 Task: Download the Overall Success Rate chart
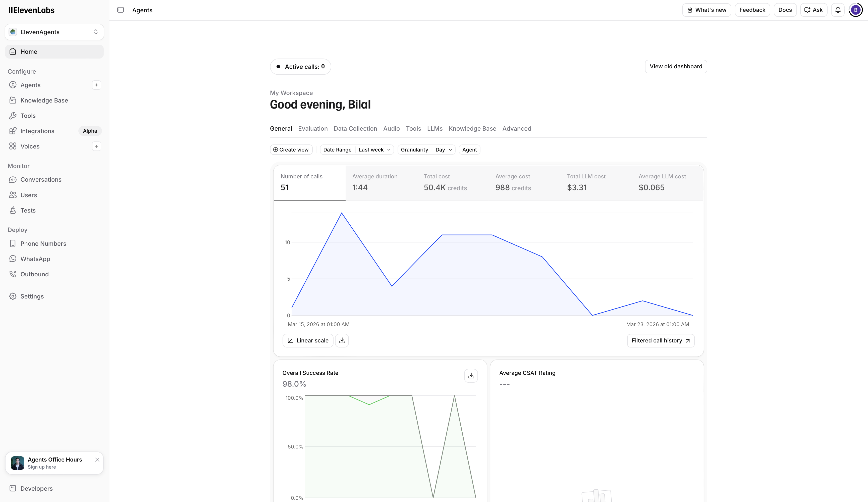(x=471, y=376)
